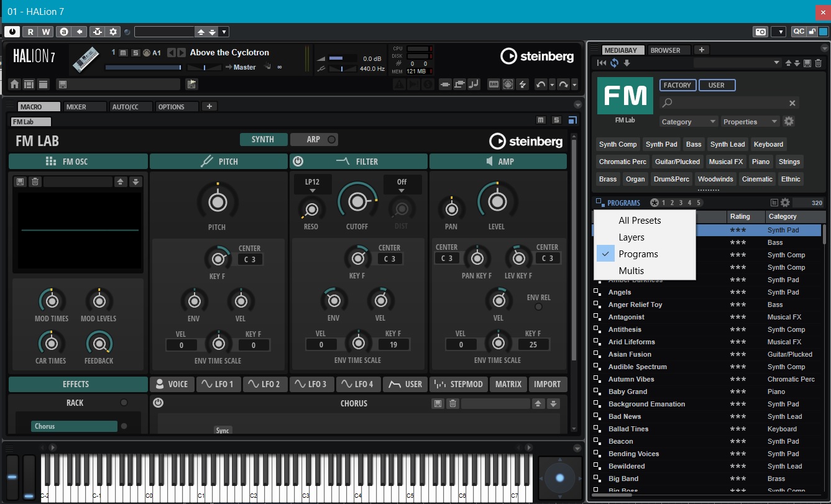The width and height of the screenshot is (831, 504).
Task: Toggle the CHORUS effect power button
Action: pos(158,403)
